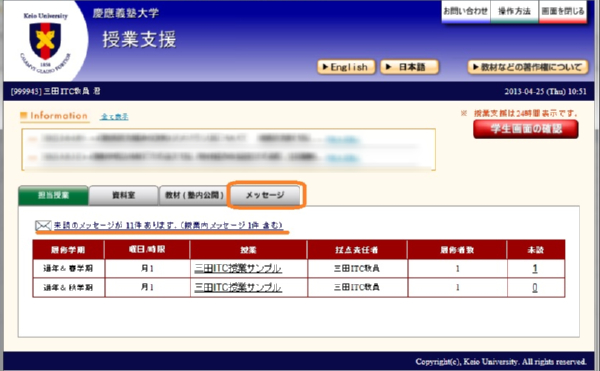Click the 履修学期 column header
600x371 pixels.
68,250
